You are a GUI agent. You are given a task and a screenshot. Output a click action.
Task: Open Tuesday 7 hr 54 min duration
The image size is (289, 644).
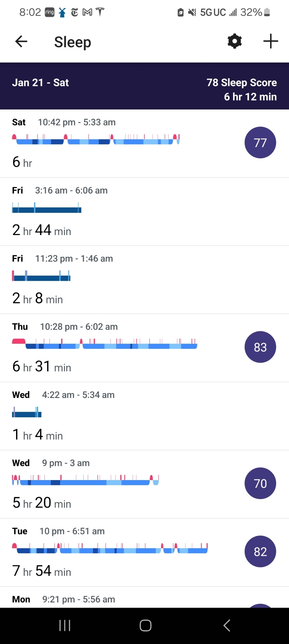pyautogui.click(x=42, y=571)
